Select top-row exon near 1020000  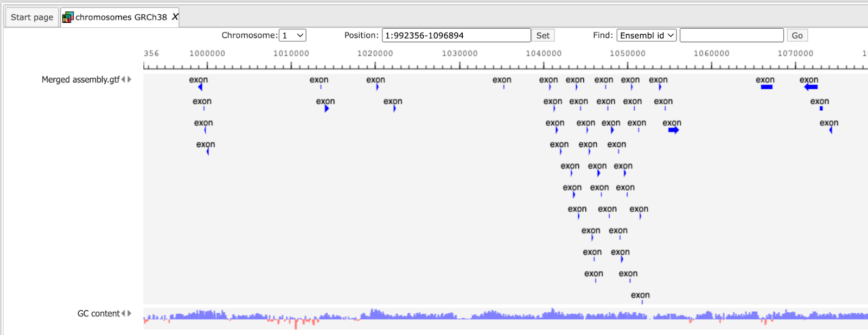coord(377,87)
